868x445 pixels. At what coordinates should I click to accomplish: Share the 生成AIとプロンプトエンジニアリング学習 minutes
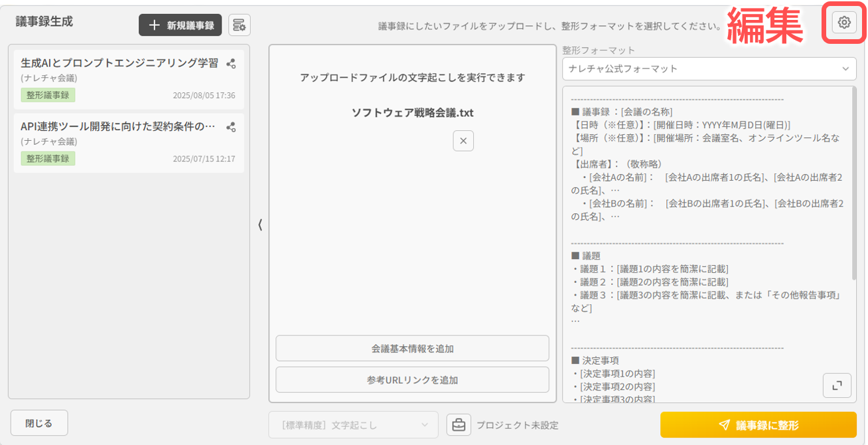click(x=231, y=64)
